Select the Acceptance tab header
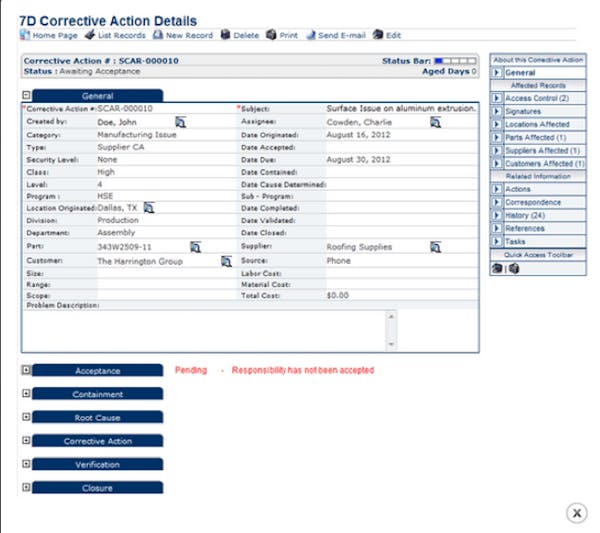The width and height of the screenshot is (600, 533). 98,370
